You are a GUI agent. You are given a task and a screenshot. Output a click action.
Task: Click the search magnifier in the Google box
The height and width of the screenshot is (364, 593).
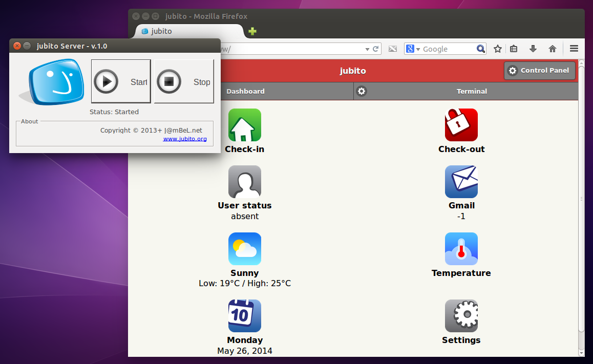pos(481,49)
